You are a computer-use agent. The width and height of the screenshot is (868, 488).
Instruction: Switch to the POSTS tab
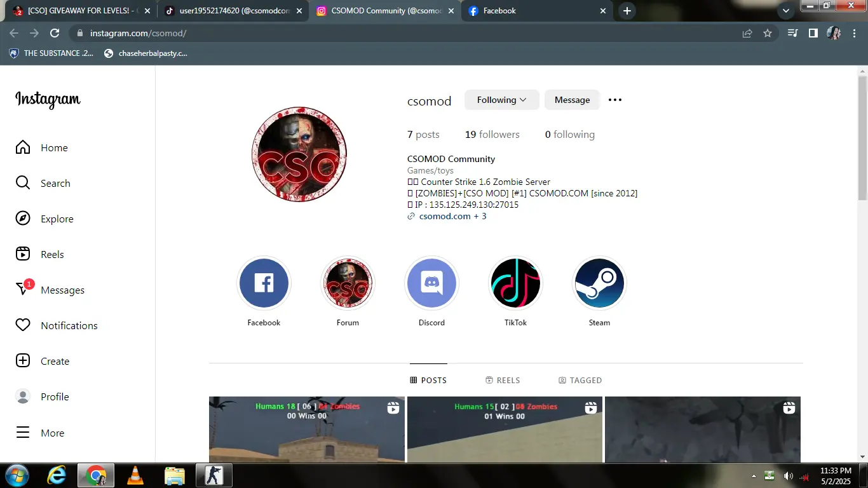pos(428,380)
